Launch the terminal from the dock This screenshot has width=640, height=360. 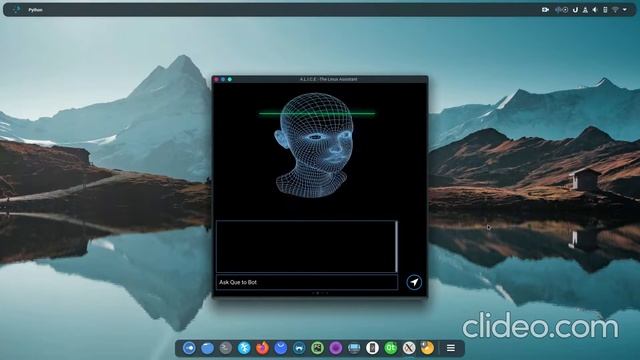[226, 348]
